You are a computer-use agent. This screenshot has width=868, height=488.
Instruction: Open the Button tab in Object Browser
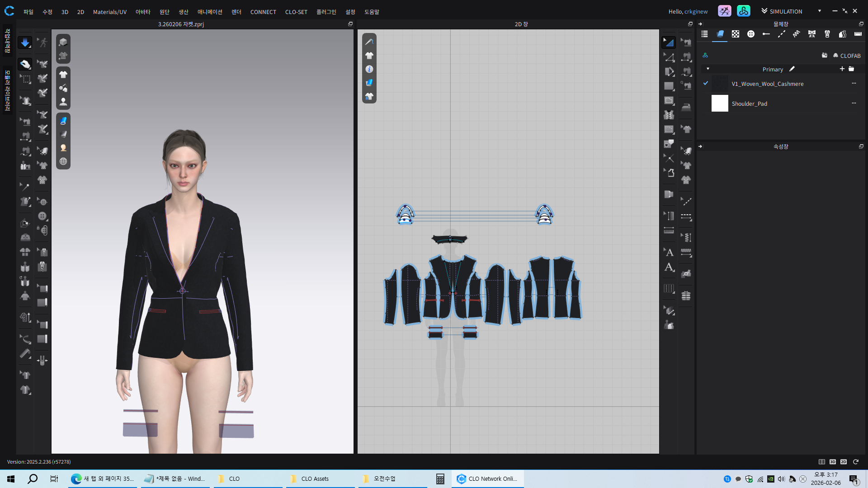pyautogui.click(x=750, y=34)
